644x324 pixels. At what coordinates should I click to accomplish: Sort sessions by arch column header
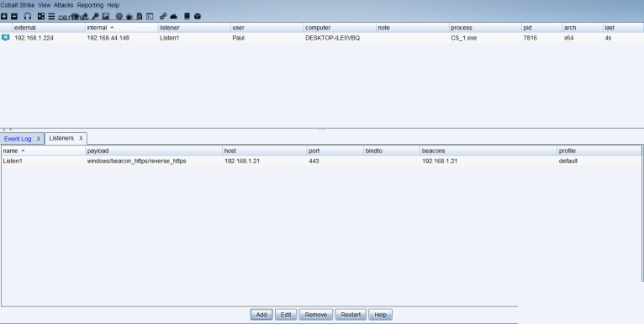[x=583, y=28]
